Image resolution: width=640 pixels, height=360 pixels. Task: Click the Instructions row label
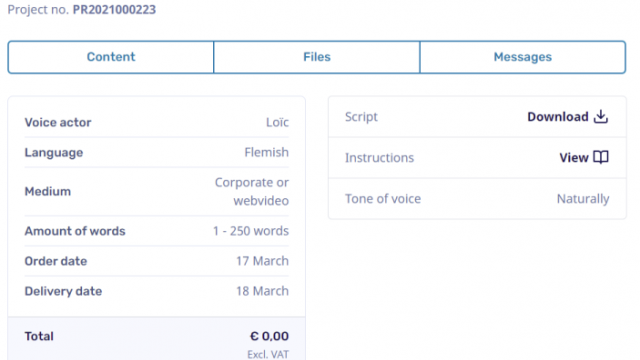click(x=379, y=158)
